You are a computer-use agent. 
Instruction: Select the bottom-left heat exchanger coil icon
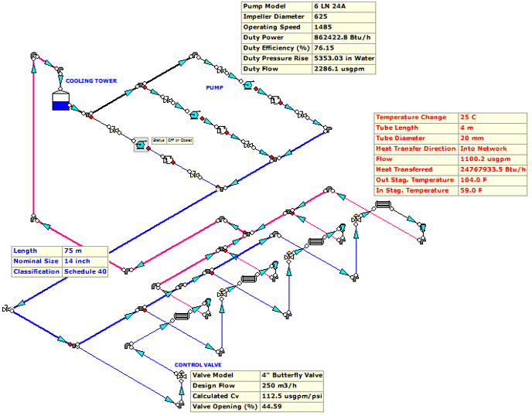(182, 315)
